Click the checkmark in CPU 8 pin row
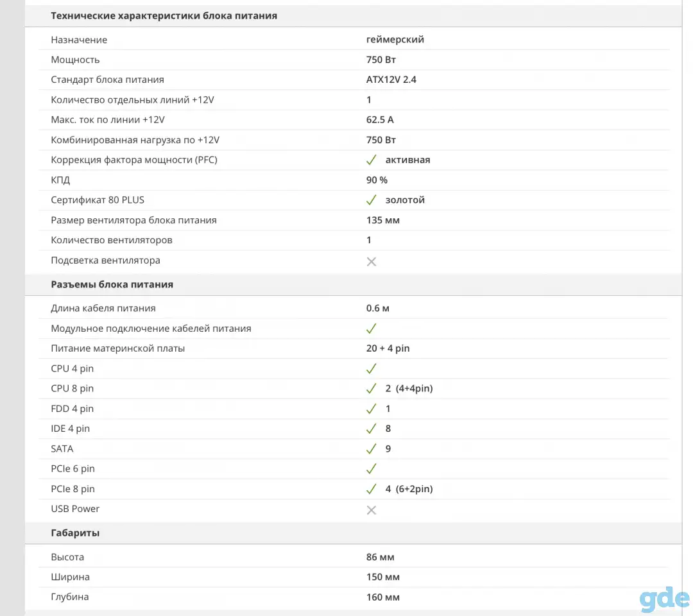 click(x=372, y=388)
